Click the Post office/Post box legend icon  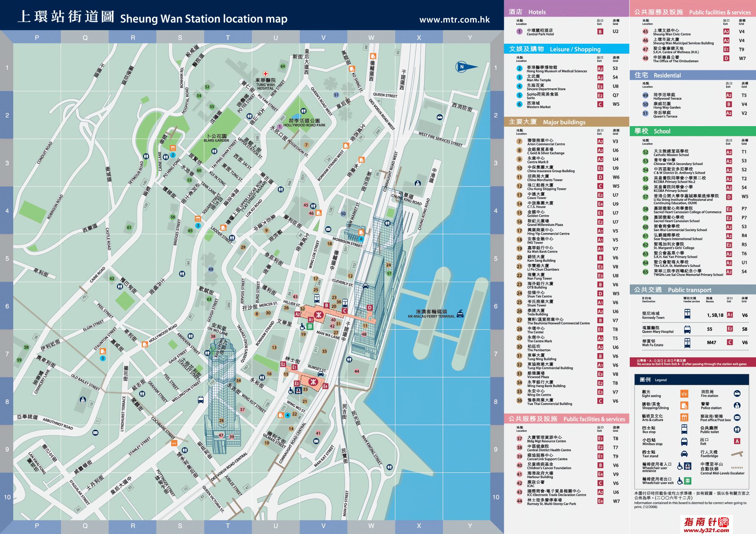click(x=737, y=418)
